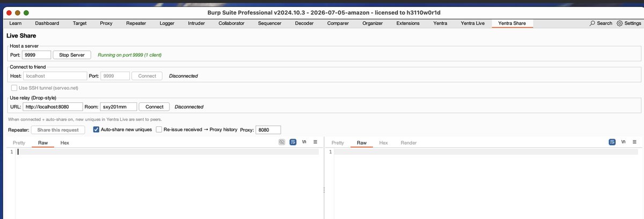
Task: Edit relay URL field http://localhost:8080
Action: click(x=53, y=107)
